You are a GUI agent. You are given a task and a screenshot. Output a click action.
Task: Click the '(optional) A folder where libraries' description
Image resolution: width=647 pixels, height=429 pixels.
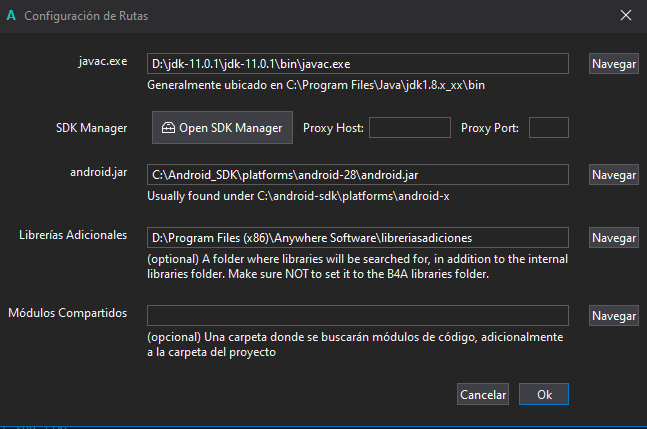(357, 266)
